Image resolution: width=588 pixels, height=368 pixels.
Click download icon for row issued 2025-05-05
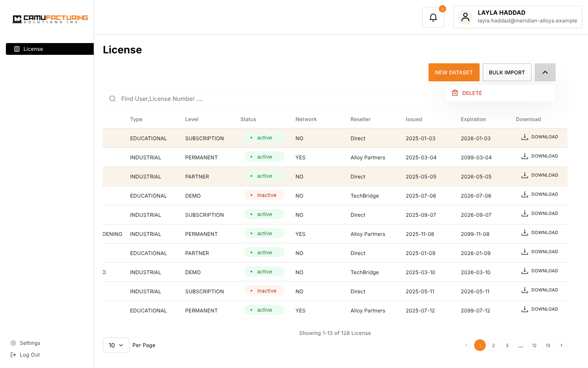[x=525, y=175]
